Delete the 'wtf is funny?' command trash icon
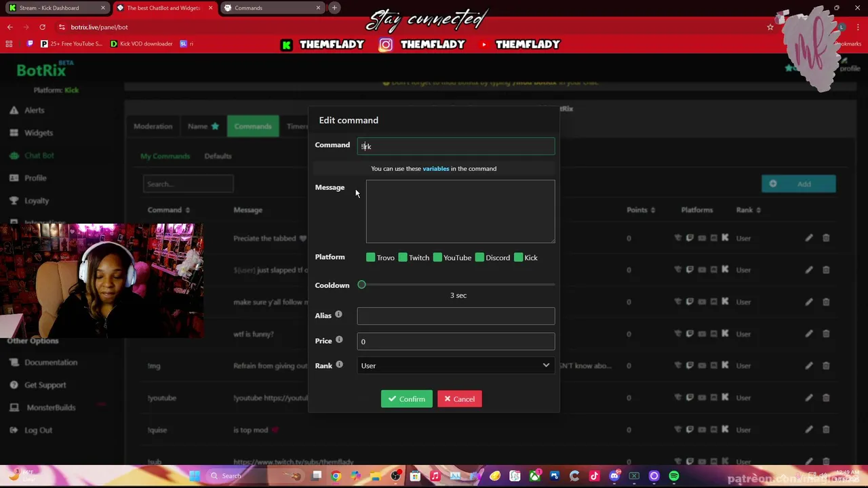 [826, 334]
